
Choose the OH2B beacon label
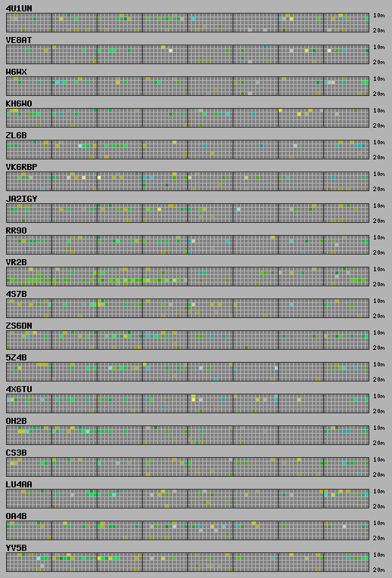pyautogui.click(x=16, y=421)
